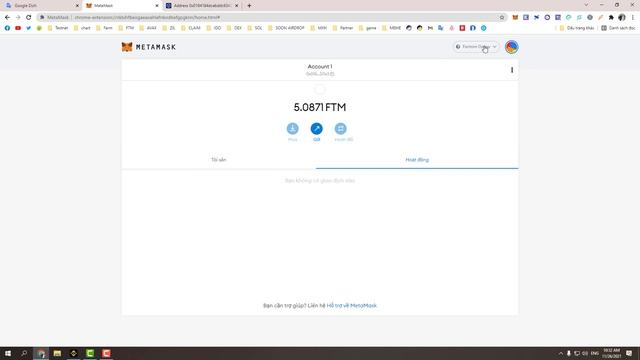Open the red Camtasia recorder taskbar app
Image resolution: width=640 pixels, height=360 pixels.
[x=106, y=353]
